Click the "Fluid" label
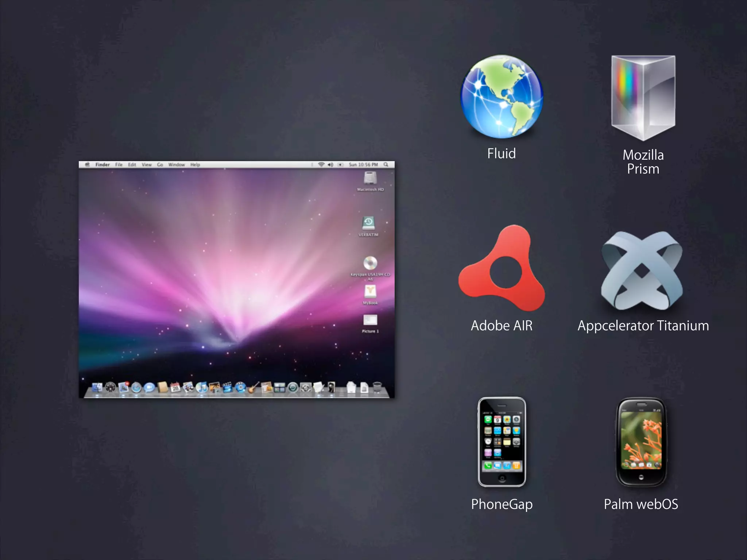The image size is (747, 560). tap(502, 153)
